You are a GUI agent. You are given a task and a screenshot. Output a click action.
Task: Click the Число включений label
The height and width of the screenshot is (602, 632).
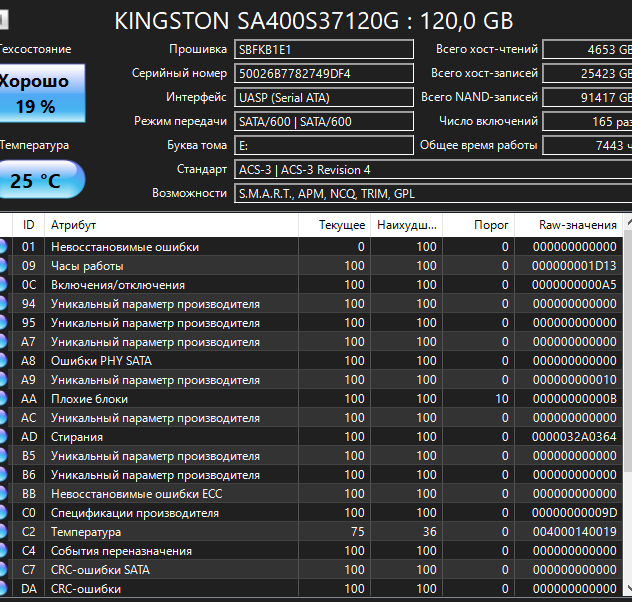click(x=488, y=121)
